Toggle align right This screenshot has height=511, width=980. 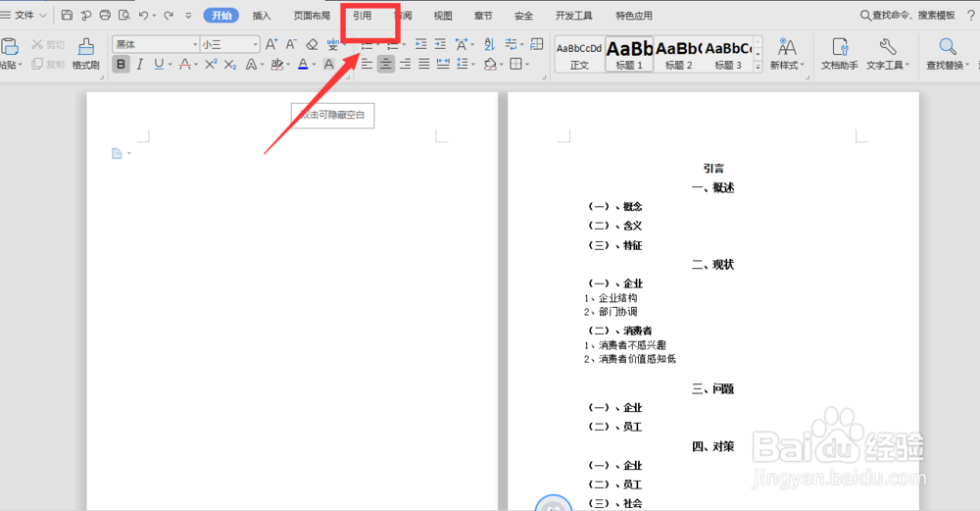pos(405,64)
